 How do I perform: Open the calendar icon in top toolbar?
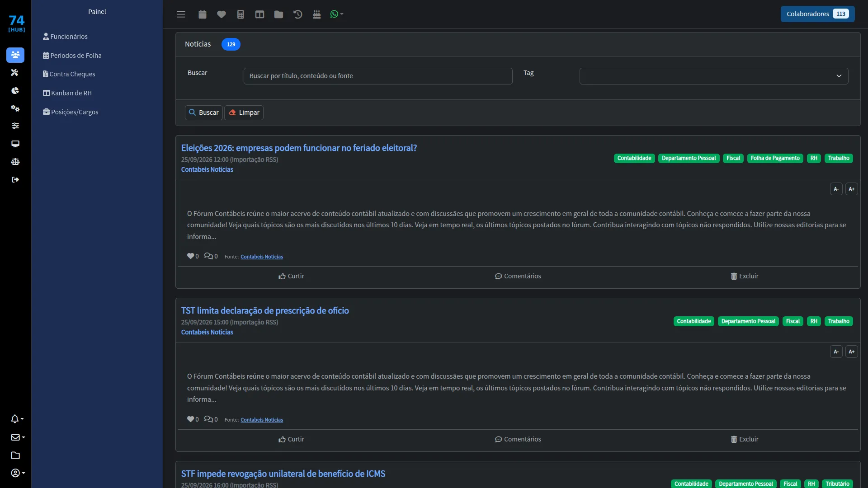(203, 14)
